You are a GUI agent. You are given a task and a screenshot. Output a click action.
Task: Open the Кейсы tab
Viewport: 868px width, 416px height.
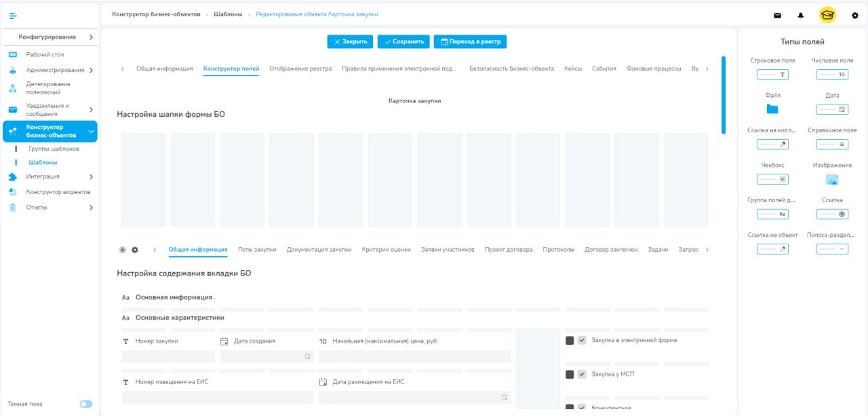pos(573,69)
